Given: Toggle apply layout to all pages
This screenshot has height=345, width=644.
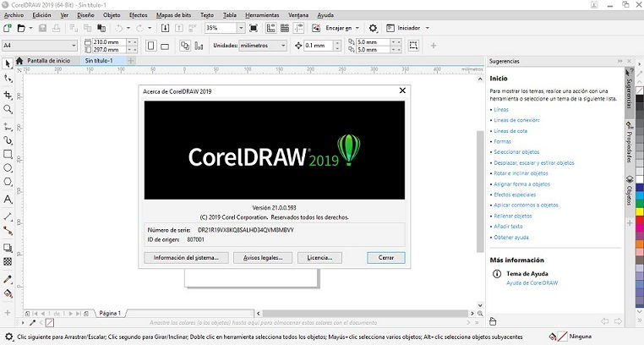Looking at the screenshot, I should 185,46.
